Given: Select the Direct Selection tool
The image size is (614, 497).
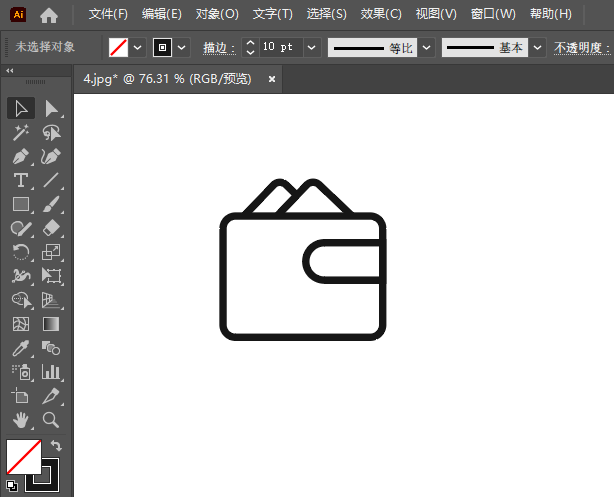Looking at the screenshot, I should (51, 108).
